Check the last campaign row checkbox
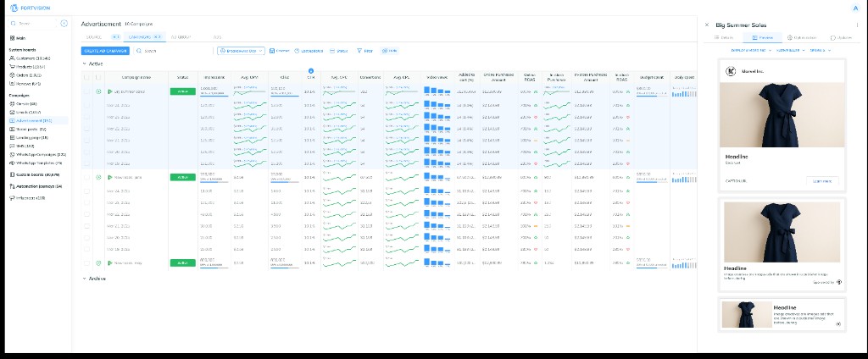The width and height of the screenshot is (868, 359). tap(86, 262)
